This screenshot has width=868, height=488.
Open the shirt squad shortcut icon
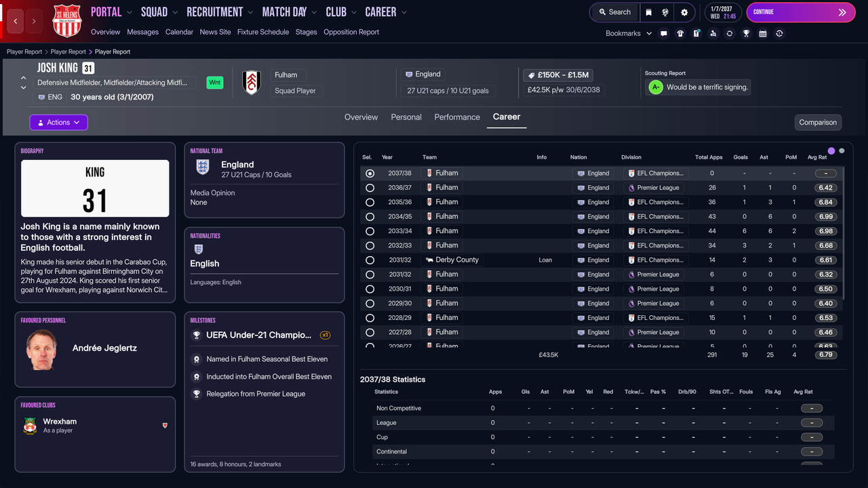point(680,33)
